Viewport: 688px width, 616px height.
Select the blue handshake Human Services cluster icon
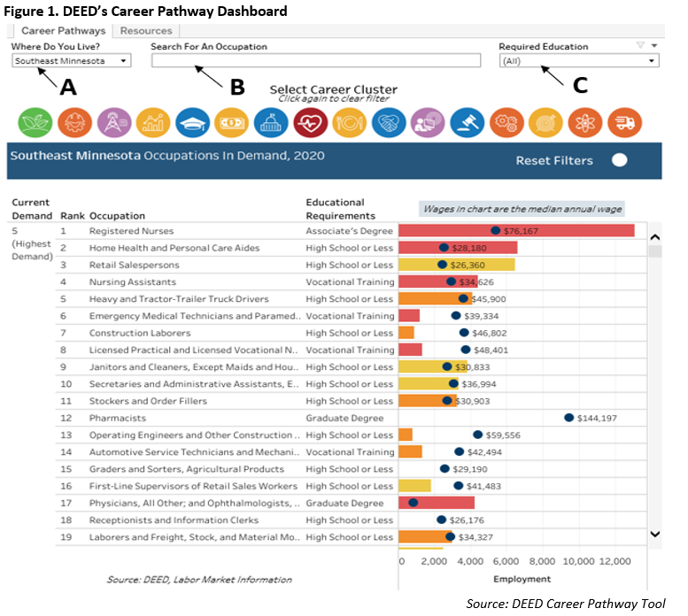pyautogui.click(x=389, y=123)
